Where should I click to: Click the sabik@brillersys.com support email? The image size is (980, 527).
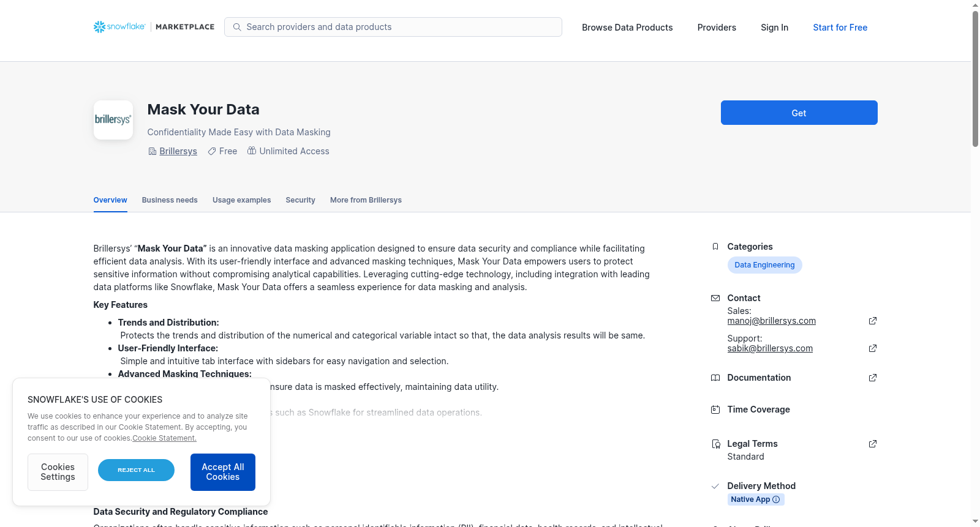pyautogui.click(x=770, y=348)
